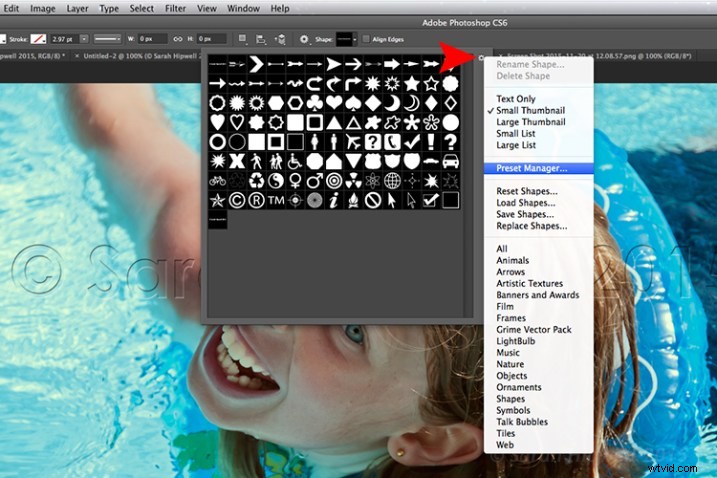The width and height of the screenshot is (717, 478).
Task: Pick the atom shape
Action: pos(373,181)
